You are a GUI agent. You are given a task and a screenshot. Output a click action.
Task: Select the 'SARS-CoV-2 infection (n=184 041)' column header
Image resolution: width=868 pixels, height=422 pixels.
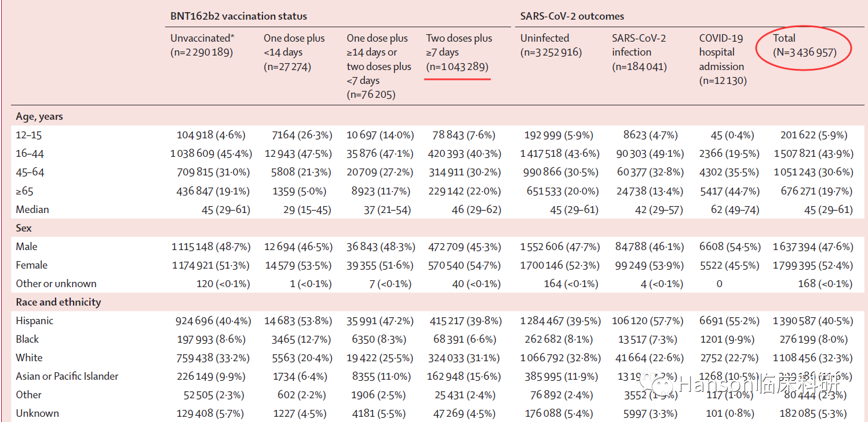(x=639, y=52)
